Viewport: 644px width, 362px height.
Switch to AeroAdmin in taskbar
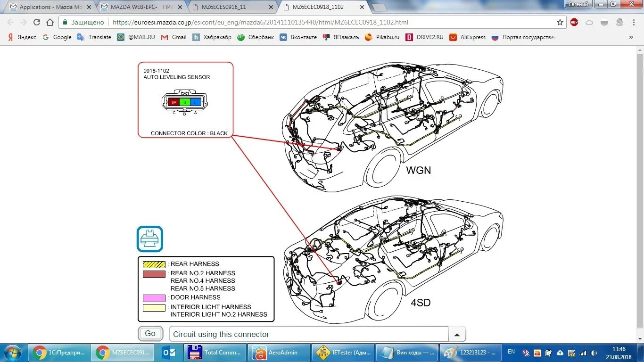(x=280, y=352)
